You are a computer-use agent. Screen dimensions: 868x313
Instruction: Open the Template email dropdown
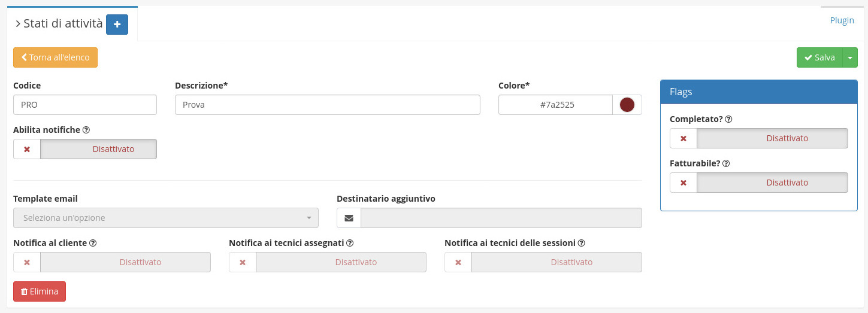[x=166, y=218]
